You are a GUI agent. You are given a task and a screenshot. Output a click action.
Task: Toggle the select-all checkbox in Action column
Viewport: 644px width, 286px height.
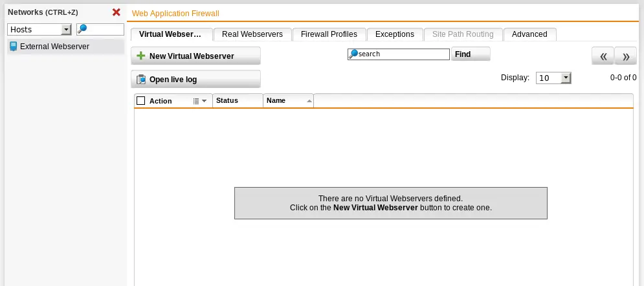tap(141, 100)
